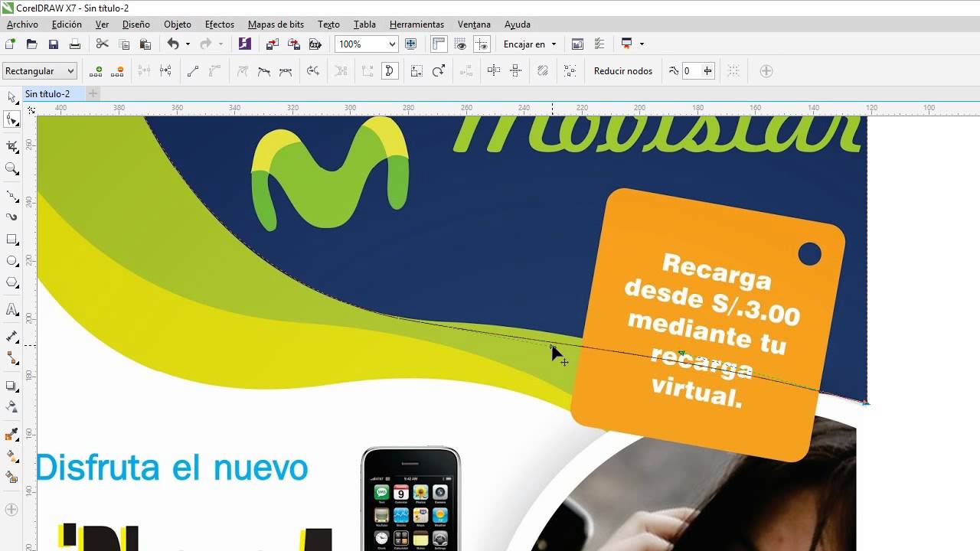Toggle the highlighted elastic mode button
The width and height of the screenshot is (980, 551).
pyautogui.click(x=389, y=71)
